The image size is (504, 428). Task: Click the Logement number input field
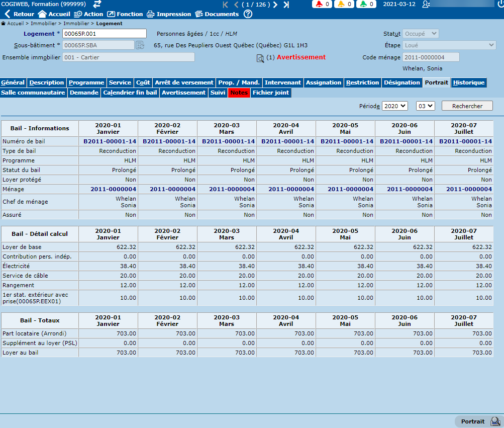click(x=105, y=34)
